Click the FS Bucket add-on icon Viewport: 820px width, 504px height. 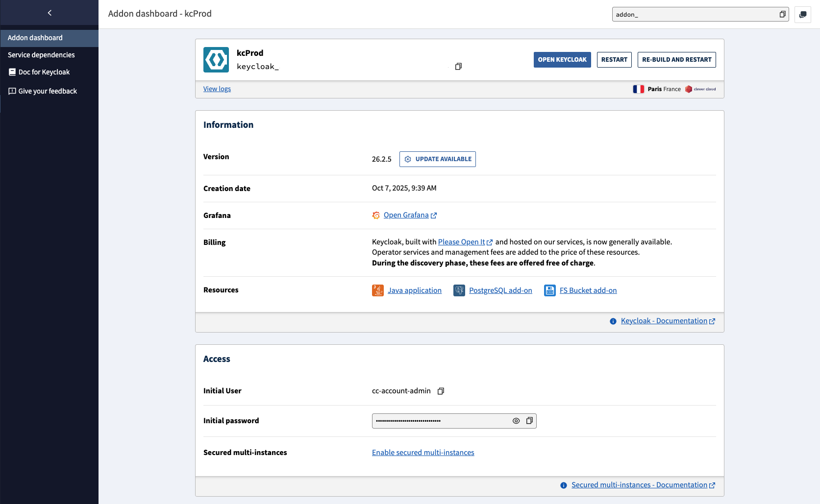[x=550, y=290]
